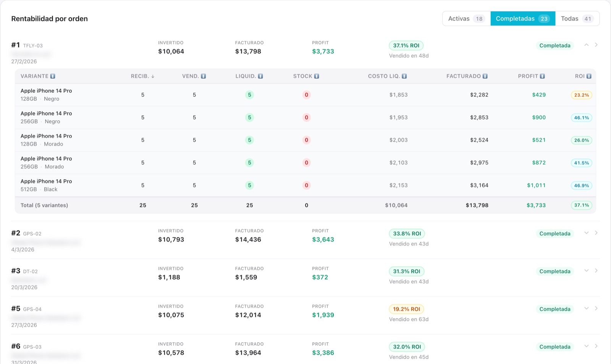
Task: Click order #1 TFLY-03 heading
Action: click(x=27, y=45)
